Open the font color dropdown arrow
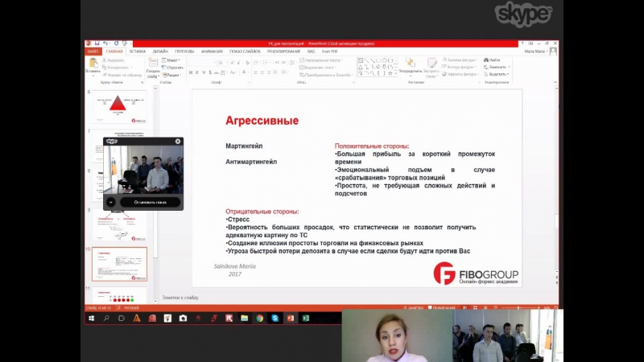This screenshot has width=644, height=362. click(248, 72)
